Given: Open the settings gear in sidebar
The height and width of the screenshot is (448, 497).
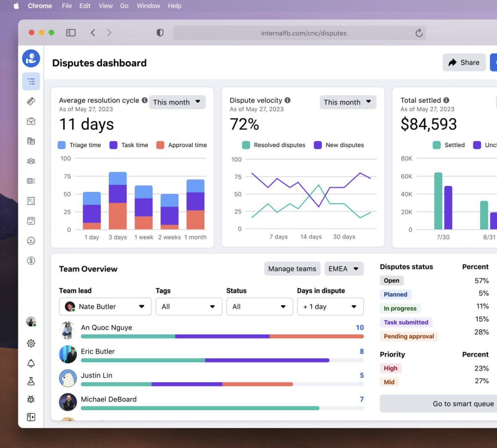Looking at the screenshot, I should [x=31, y=343].
